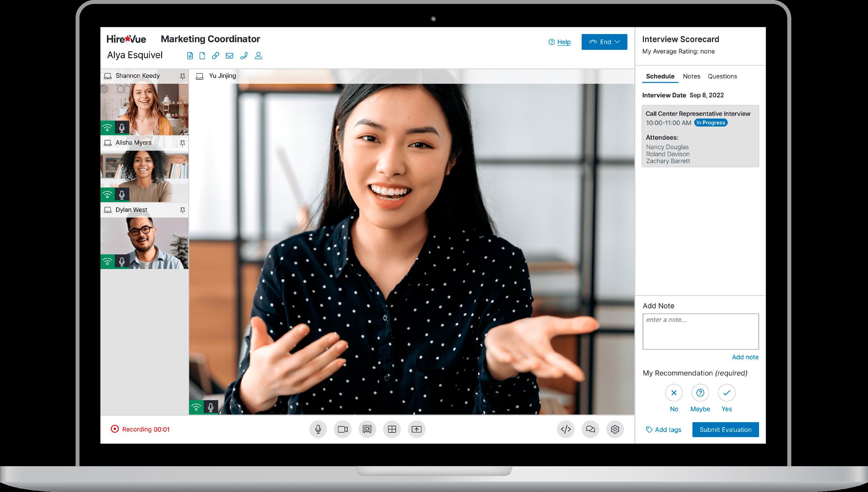
Task: Open the candidate link chain icon
Action: click(x=215, y=56)
